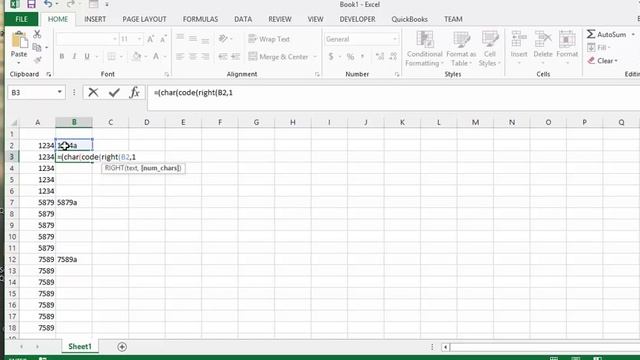Toggle Wrap Text
This screenshot has height=360, width=640.
[x=269, y=39]
